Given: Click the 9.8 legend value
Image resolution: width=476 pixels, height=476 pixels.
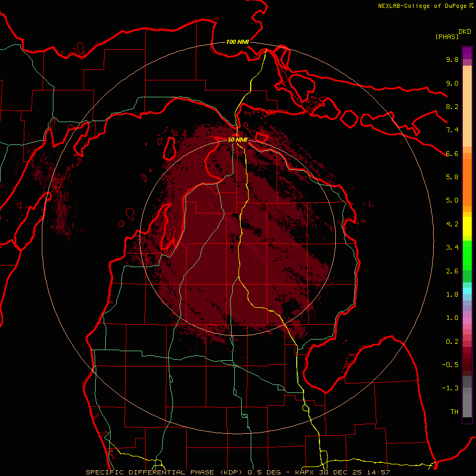Looking at the screenshot, I should coord(452,59).
